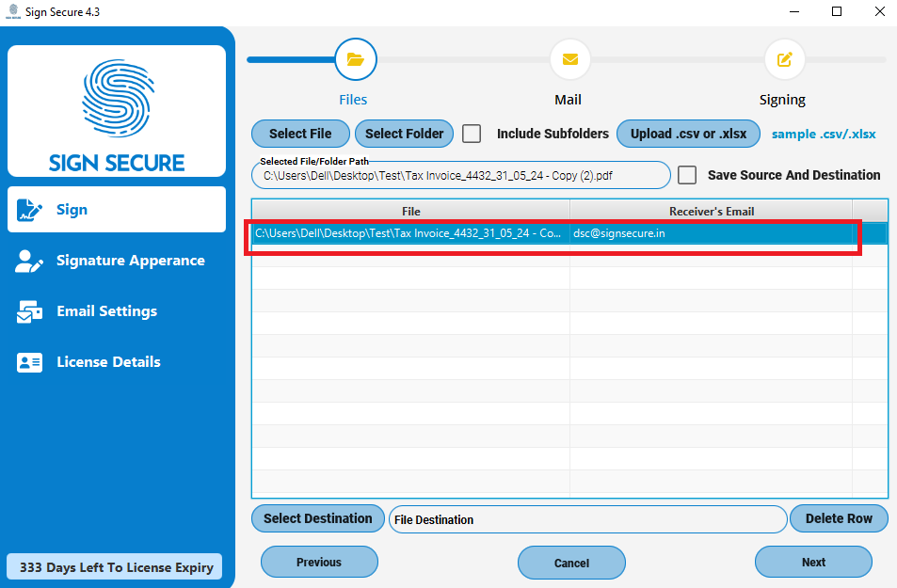The width and height of the screenshot is (897, 588).
Task: Tick Save Source And Destination checkbox
Action: click(687, 175)
